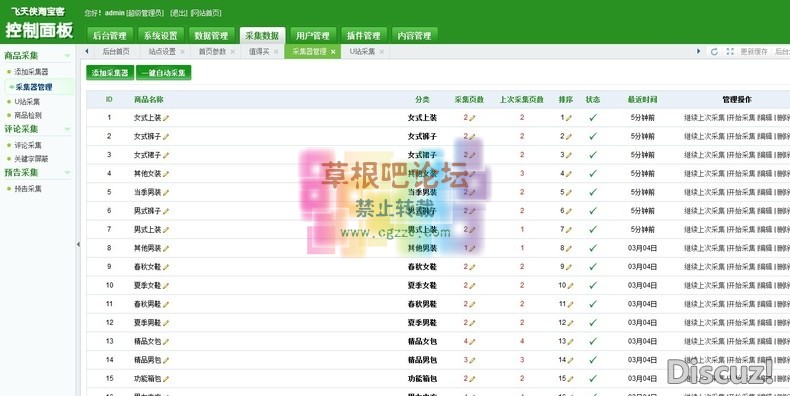This screenshot has height=396, width=790.
Task: Click the refresh icon in tab bar
Action: 714,52
